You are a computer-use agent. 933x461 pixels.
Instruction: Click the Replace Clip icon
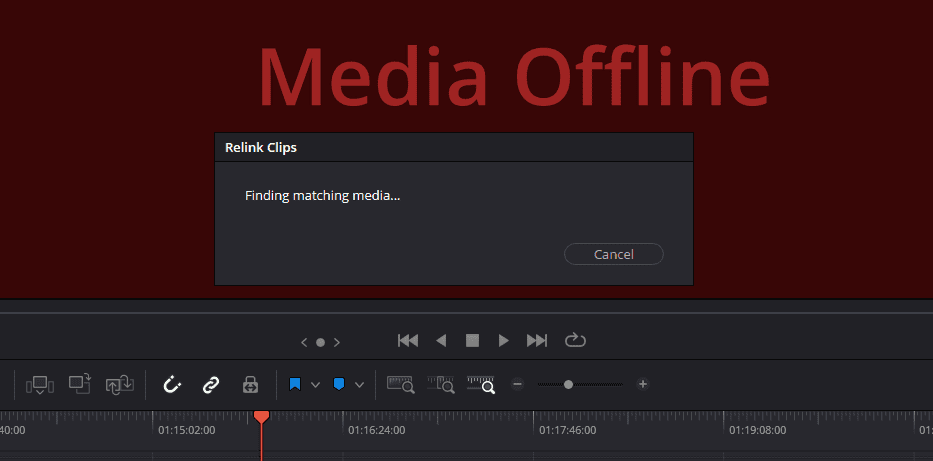coord(120,384)
